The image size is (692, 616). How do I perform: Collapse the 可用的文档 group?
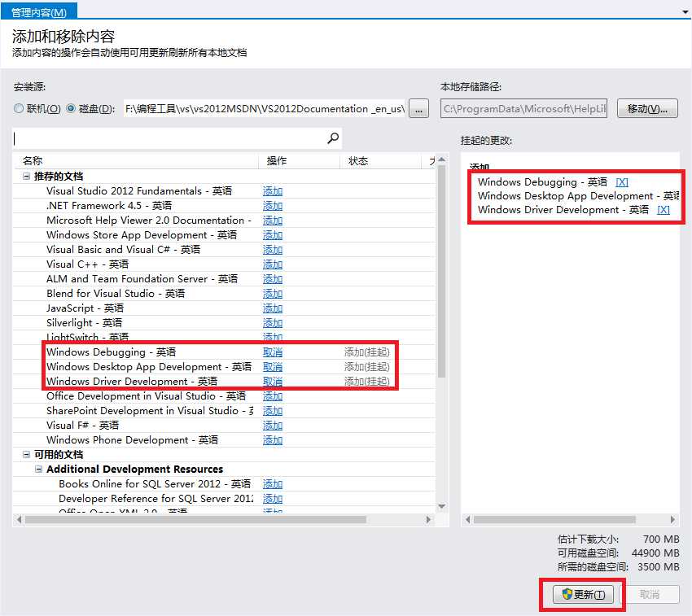[27, 454]
